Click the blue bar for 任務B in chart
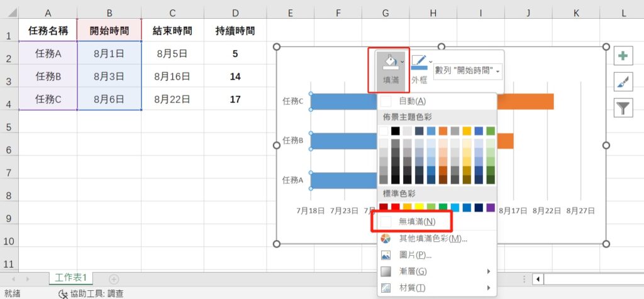The height and width of the screenshot is (299, 644). 344,141
